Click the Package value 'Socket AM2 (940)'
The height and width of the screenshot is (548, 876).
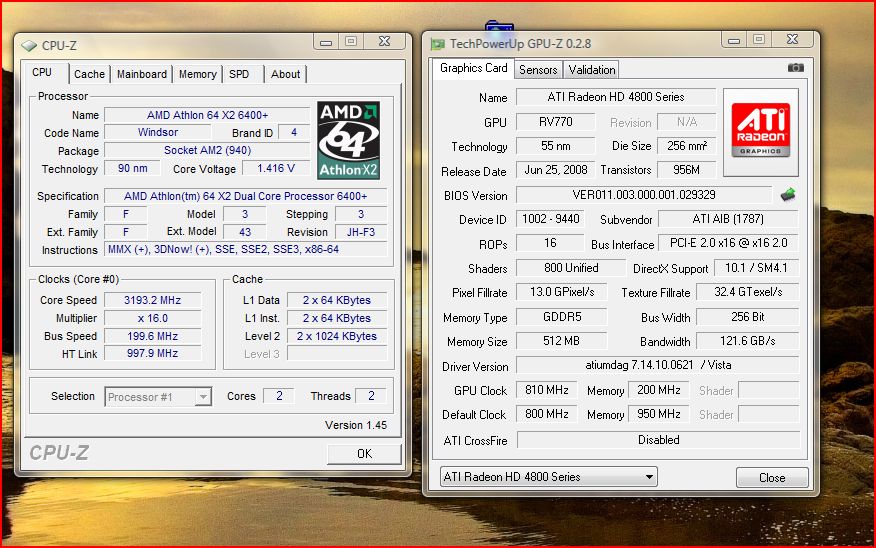pyautogui.click(x=207, y=150)
